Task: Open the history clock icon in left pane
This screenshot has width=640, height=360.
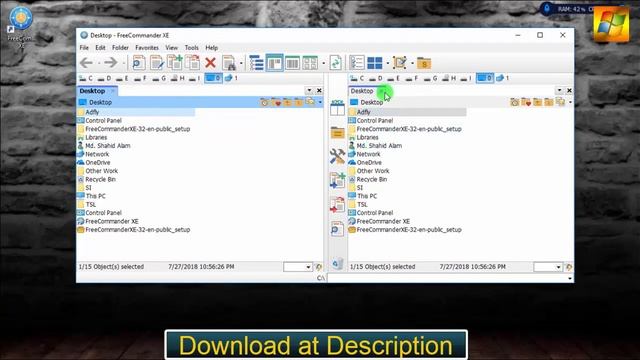Action: 264,102
